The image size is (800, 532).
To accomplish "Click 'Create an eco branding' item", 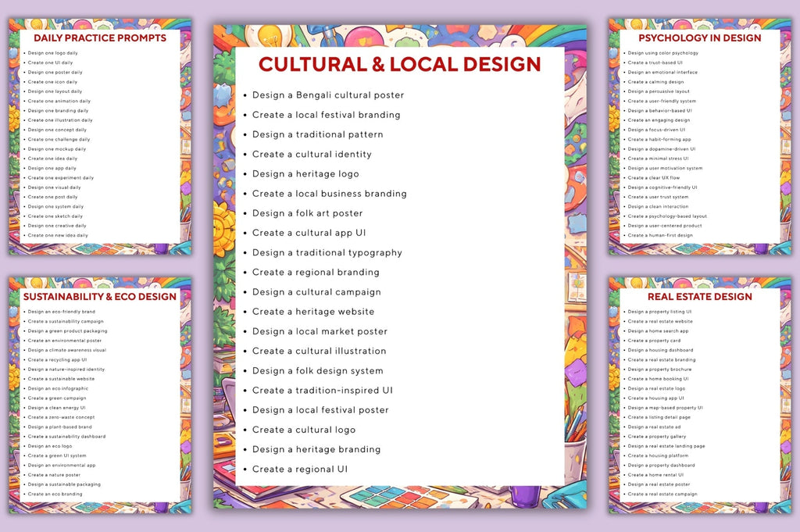I will click(x=55, y=495).
